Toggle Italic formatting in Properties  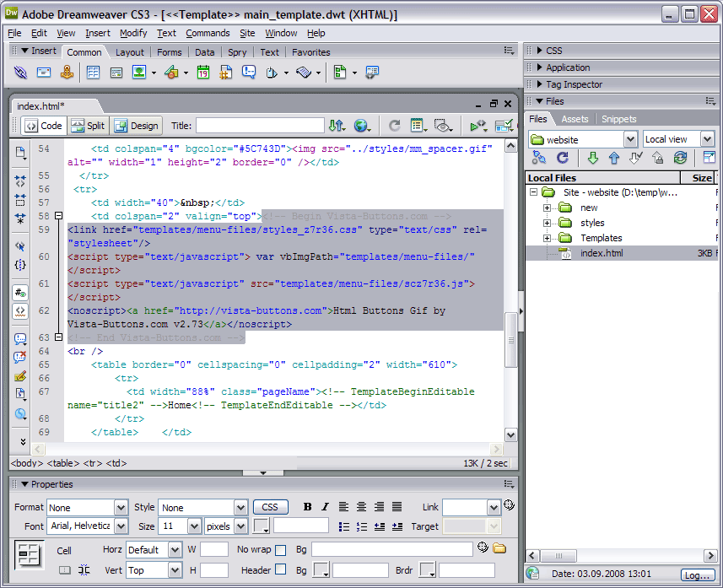coord(325,507)
